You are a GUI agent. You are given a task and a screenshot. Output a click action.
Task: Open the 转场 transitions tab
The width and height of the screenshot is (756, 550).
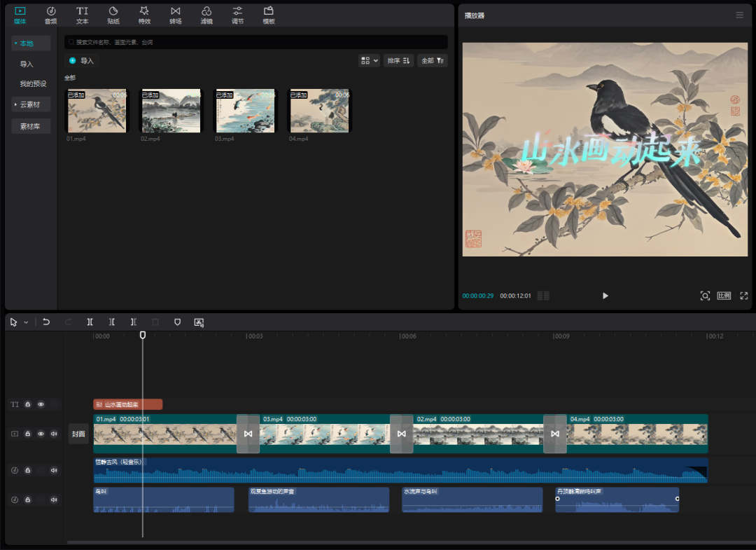pyautogui.click(x=176, y=15)
